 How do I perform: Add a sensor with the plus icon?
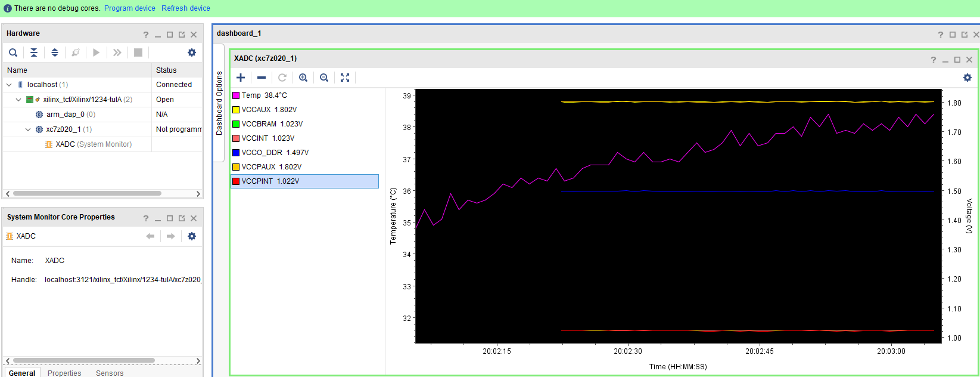[x=241, y=78]
